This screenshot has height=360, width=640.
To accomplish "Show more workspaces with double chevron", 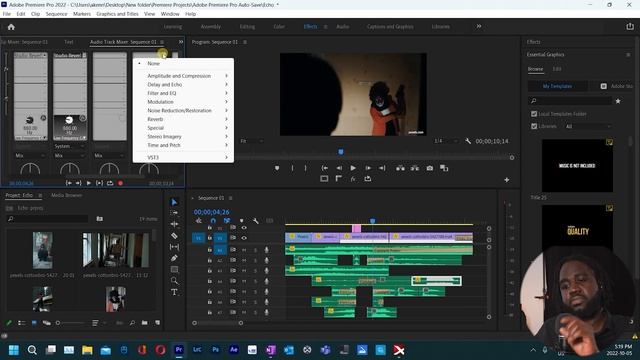I will tap(479, 27).
